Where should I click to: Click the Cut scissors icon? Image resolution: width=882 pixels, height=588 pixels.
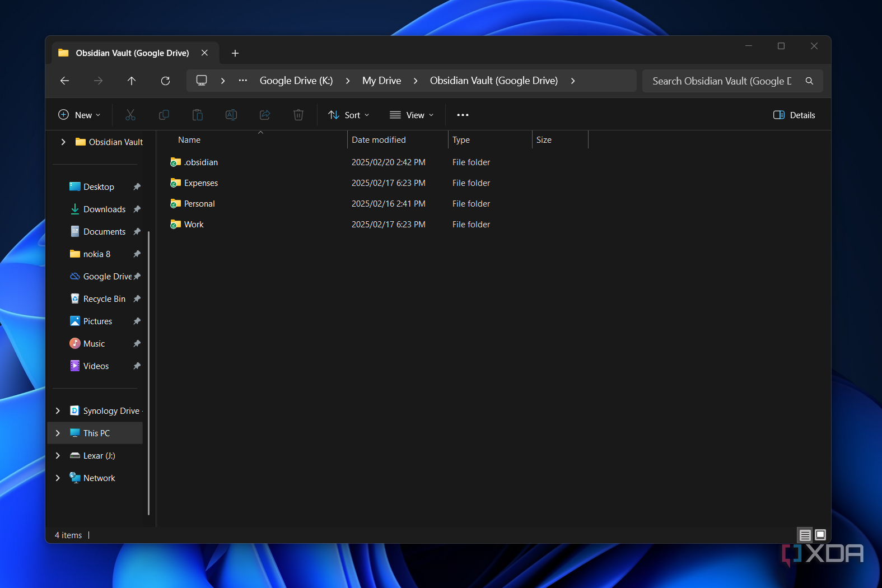coord(130,115)
